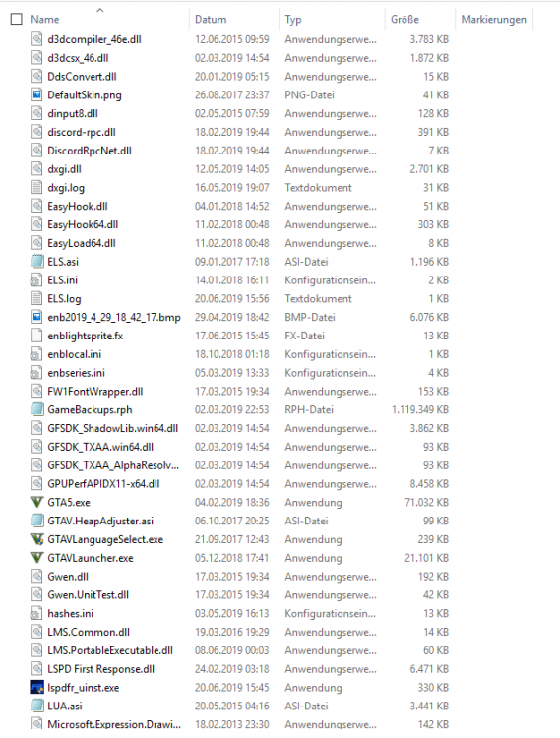Sort files by the Datum column

(211, 20)
